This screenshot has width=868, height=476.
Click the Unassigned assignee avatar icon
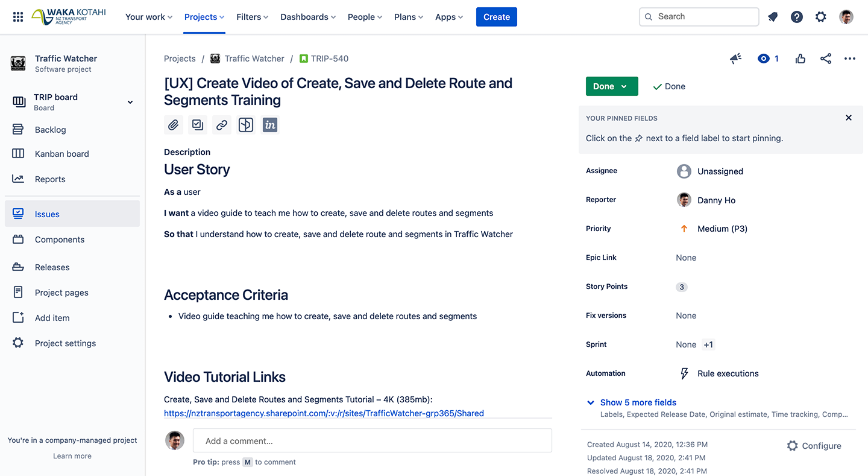click(684, 171)
